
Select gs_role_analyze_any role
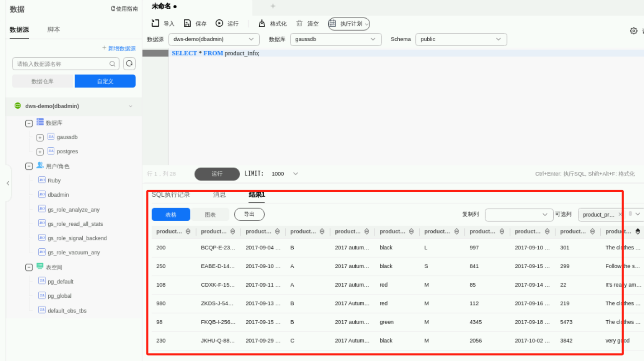pyautogui.click(x=74, y=210)
